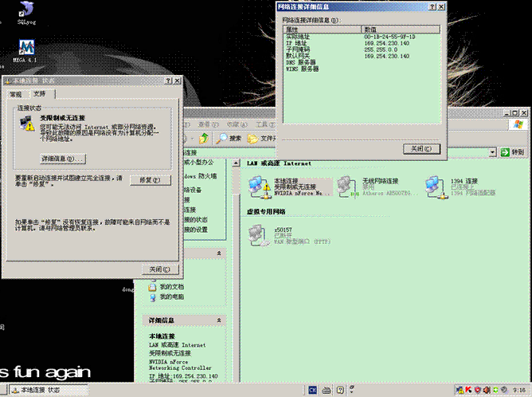Click the Up folder toolbar icon

click(x=205, y=138)
